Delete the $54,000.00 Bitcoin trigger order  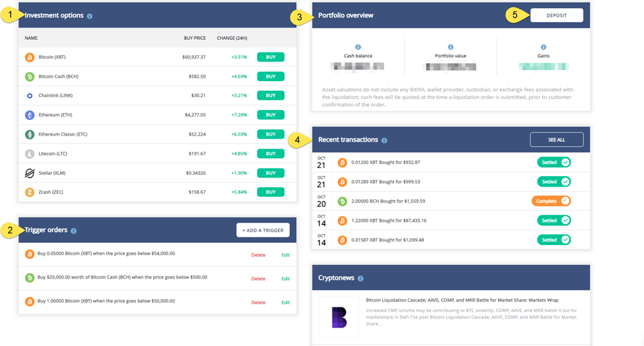click(258, 255)
